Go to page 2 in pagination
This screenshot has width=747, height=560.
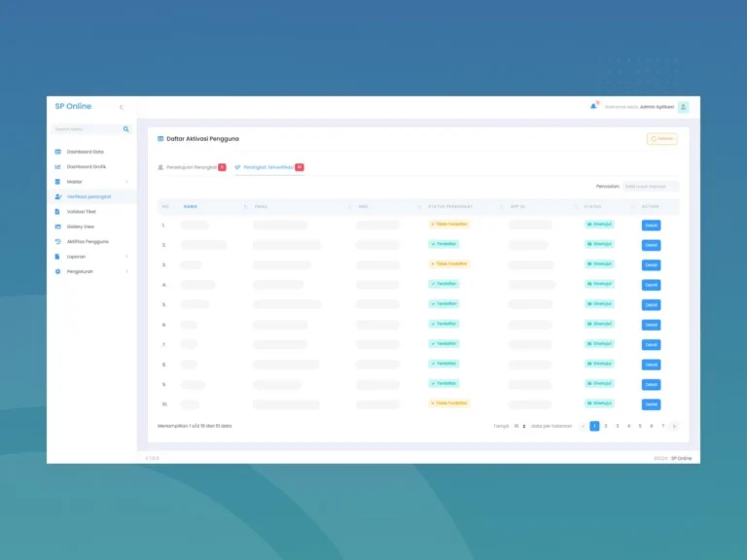[606, 426]
